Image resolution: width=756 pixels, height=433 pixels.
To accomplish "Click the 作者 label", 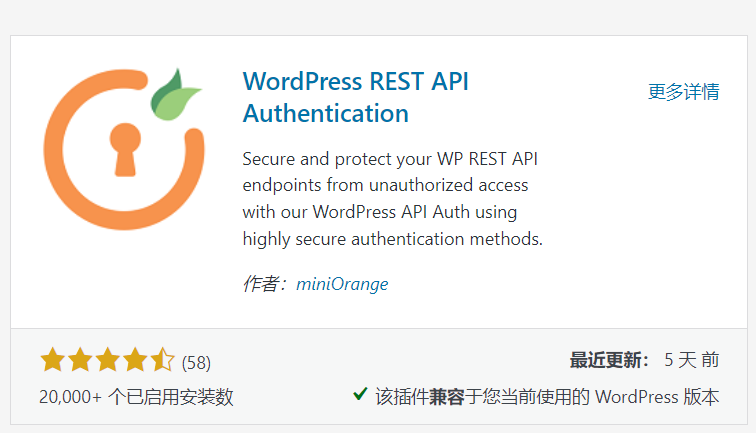I will [264, 284].
